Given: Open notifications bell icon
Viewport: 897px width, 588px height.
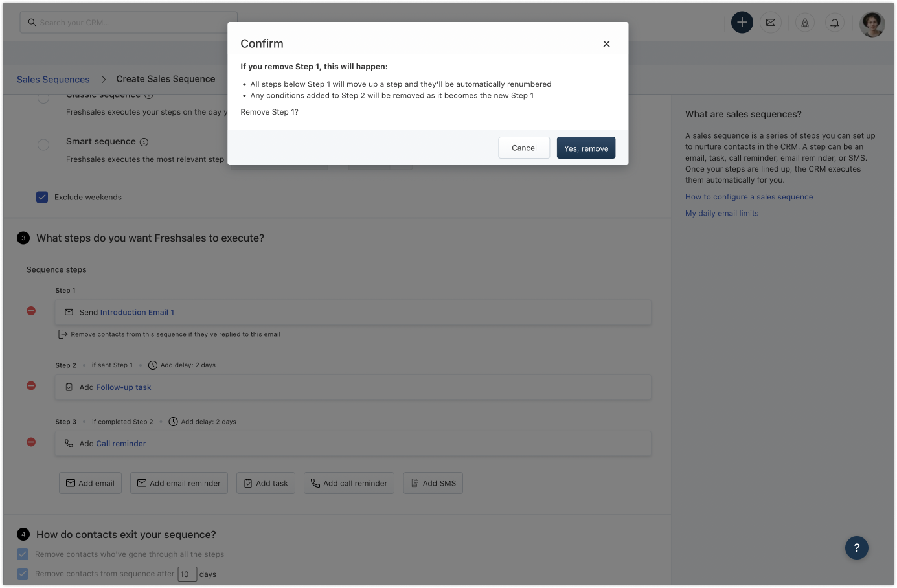Looking at the screenshot, I should (835, 23).
